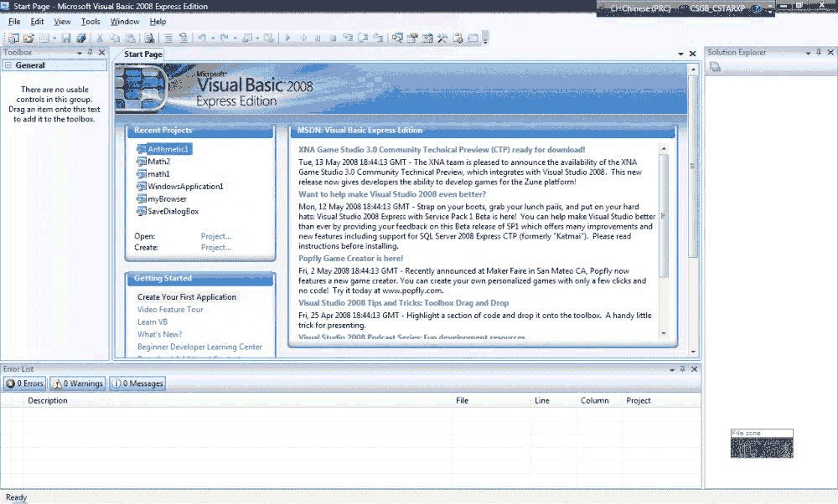Open the Solution Explorer window position dropdown
This screenshot has height=504, width=838.
coord(808,53)
